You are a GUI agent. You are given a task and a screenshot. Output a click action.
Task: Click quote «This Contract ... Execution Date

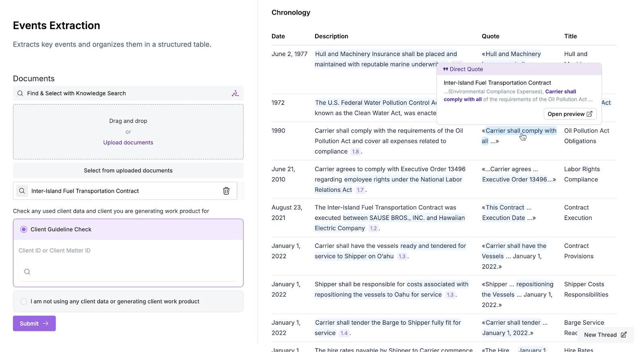[x=509, y=213]
